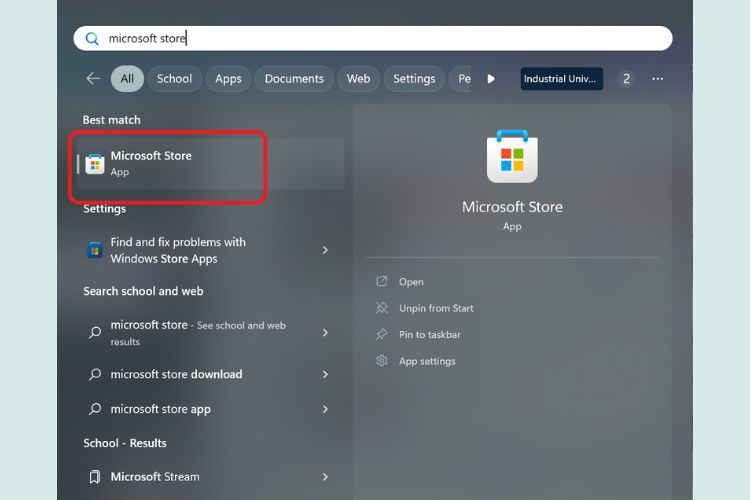Select the All filter tab
750x500 pixels.
click(x=127, y=78)
